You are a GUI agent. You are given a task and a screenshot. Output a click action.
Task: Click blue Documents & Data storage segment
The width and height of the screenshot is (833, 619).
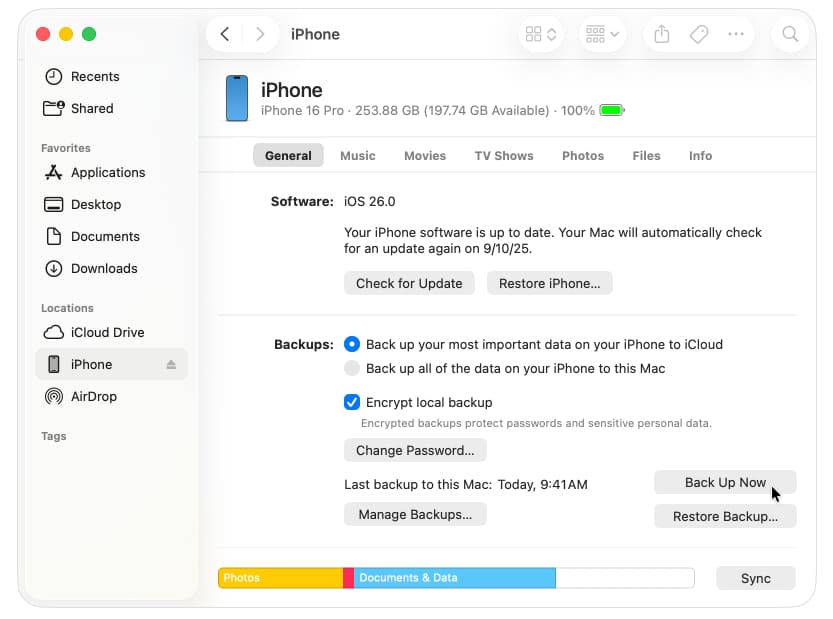point(455,578)
